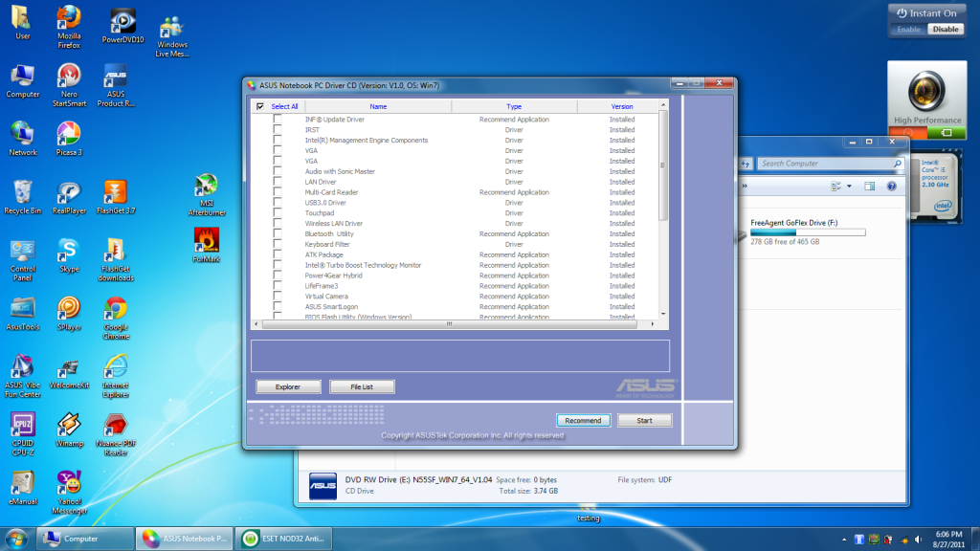Toggle the Explorer preview pane icon
Viewport: 980px width, 551px height.
(870, 187)
